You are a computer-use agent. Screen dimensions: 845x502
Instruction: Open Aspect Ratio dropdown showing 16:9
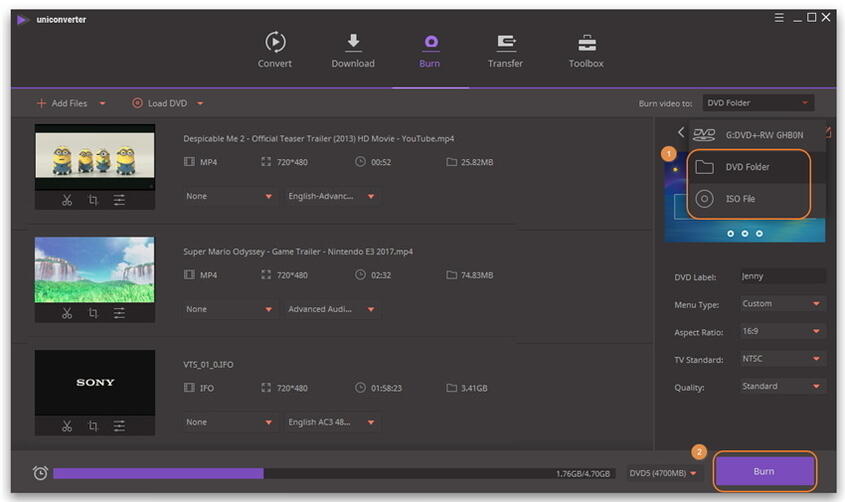pos(782,331)
